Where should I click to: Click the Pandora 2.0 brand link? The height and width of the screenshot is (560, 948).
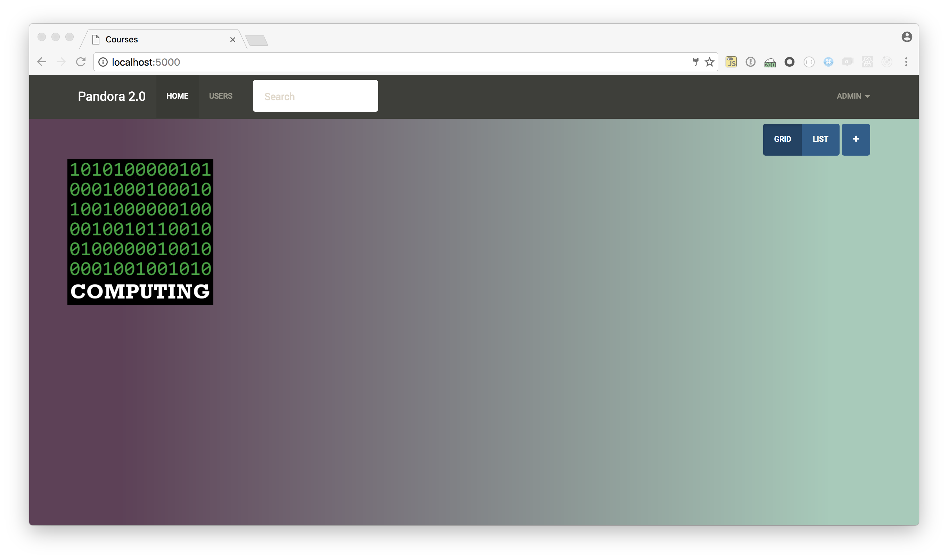click(112, 97)
